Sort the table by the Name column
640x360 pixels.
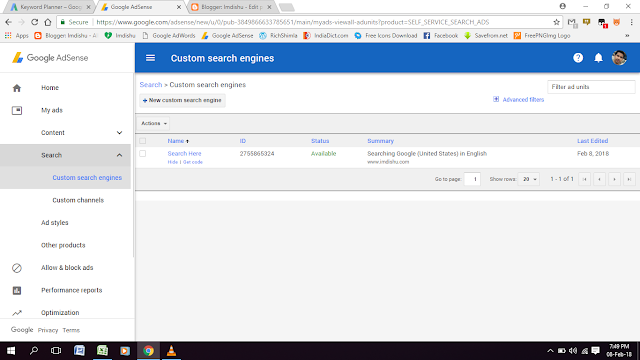pyautogui.click(x=176, y=141)
